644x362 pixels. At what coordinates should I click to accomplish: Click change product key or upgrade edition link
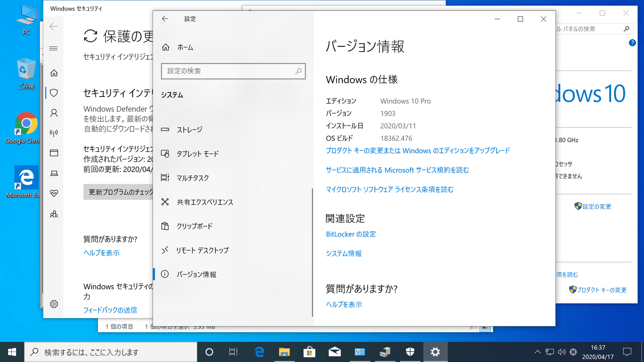tap(418, 150)
